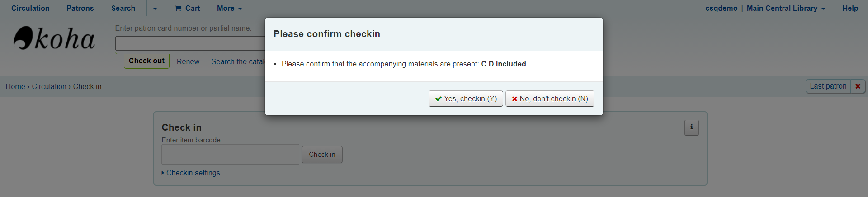Click No, don't checkin (N) button
Image resolution: width=868 pixels, height=197 pixels.
(550, 98)
